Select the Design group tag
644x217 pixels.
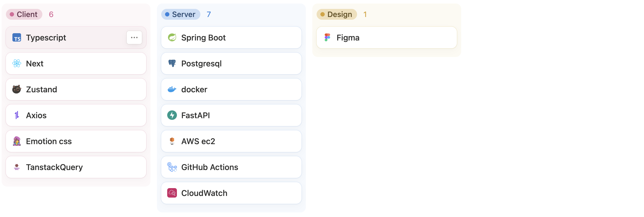pyautogui.click(x=337, y=14)
